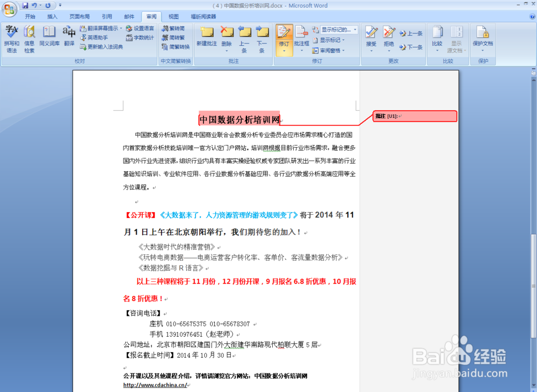Update IME dictionary (更新输入法词典)

click(x=101, y=47)
